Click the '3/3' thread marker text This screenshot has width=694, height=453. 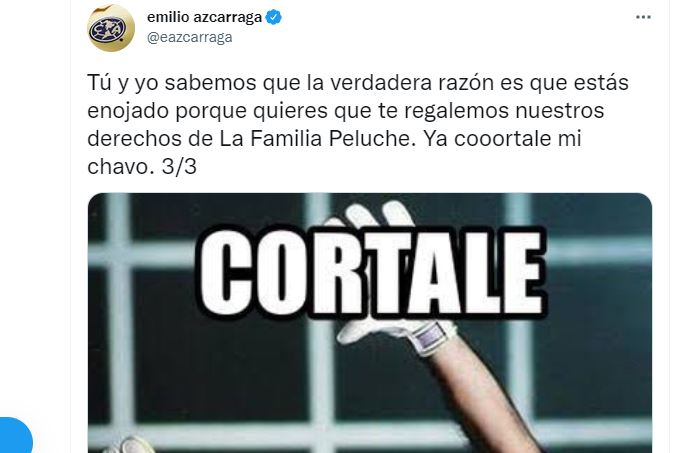tap(179, 167)
